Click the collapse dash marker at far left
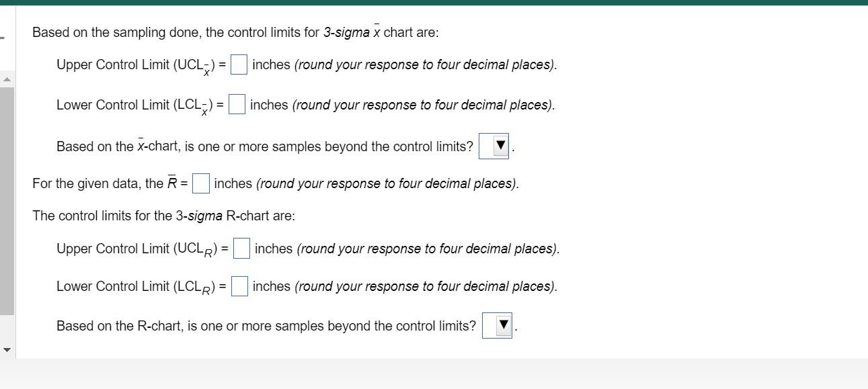 point(1,37)
